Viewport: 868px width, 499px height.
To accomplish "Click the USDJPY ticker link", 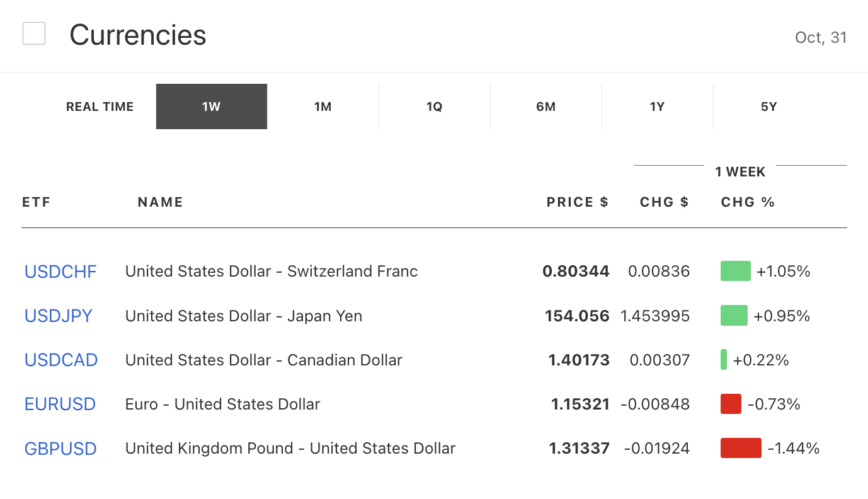I will tap(59, 316).
